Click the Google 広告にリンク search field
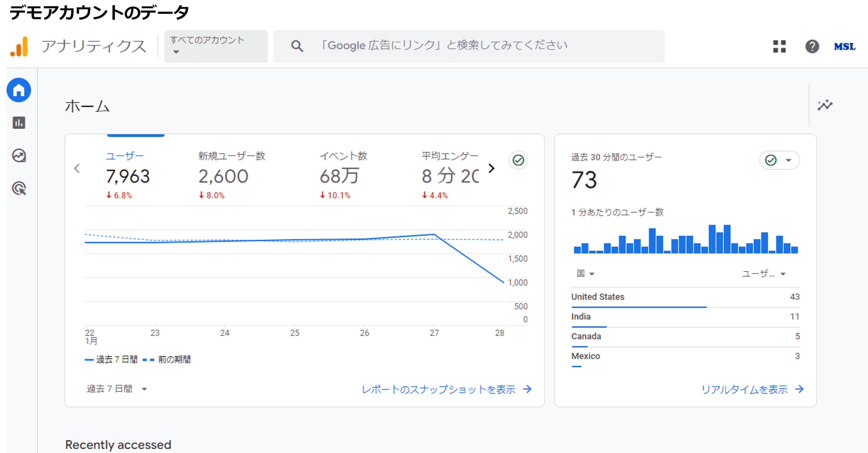868x453 pixels. click(469, 46)
